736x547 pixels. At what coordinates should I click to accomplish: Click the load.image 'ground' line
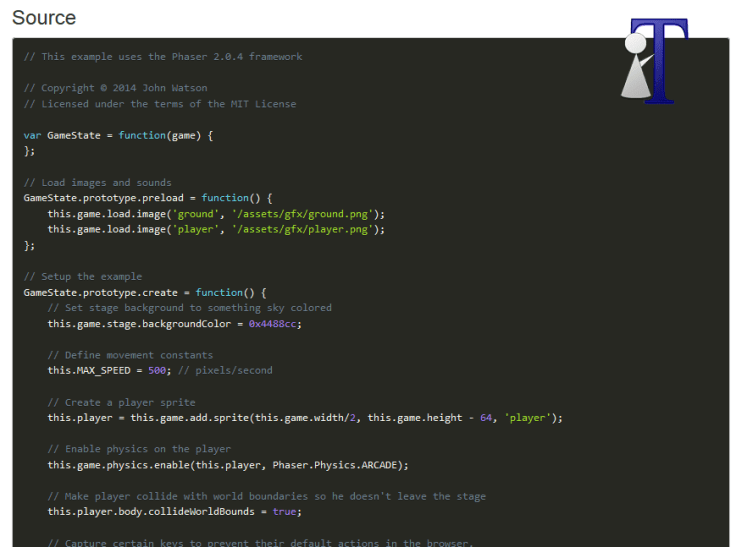coord(216,214)
